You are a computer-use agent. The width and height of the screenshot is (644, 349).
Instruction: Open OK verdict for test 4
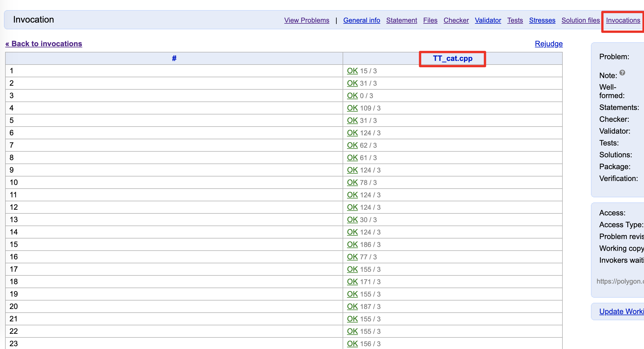click(352, 108)
